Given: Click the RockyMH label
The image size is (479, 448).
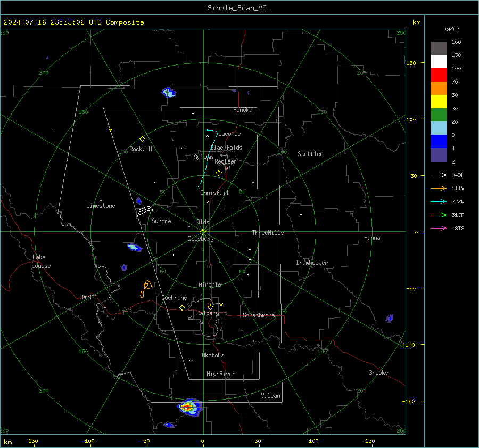Looking at the screenshot, I should (141, 149).
